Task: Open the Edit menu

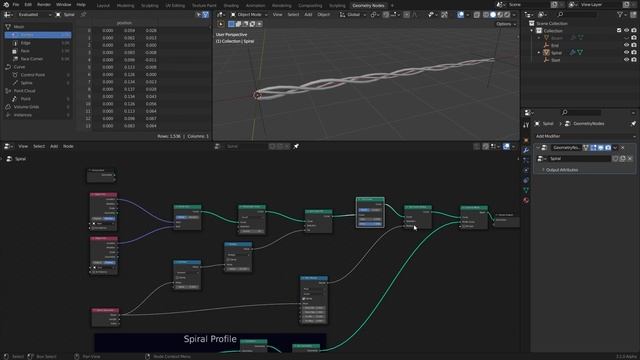Action: (x=28, y=4)
